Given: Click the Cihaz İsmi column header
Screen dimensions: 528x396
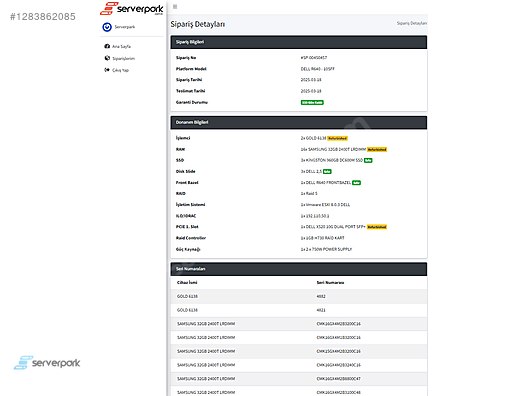Looking at the screenshot, I should point(187,283).
